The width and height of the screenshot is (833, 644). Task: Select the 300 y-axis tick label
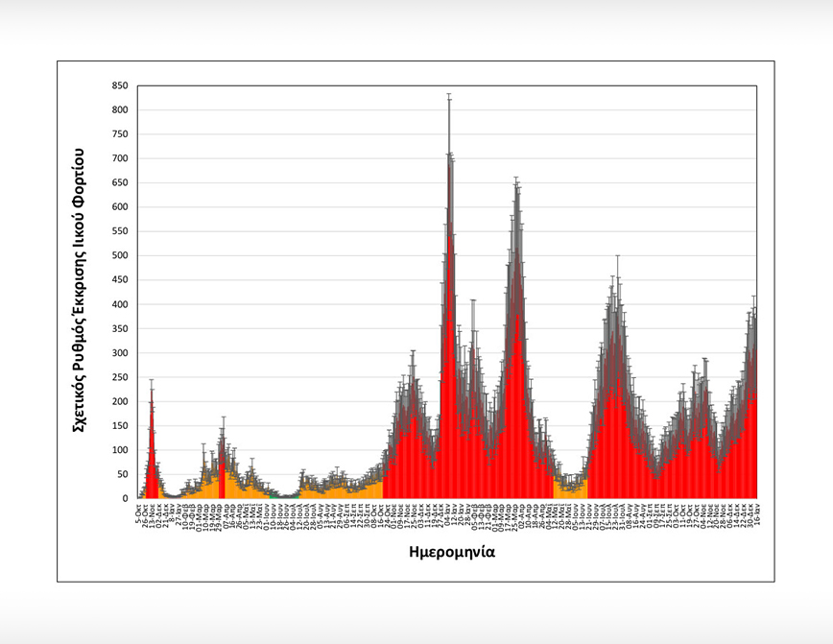pyautogui.click(x=120, y=353)
